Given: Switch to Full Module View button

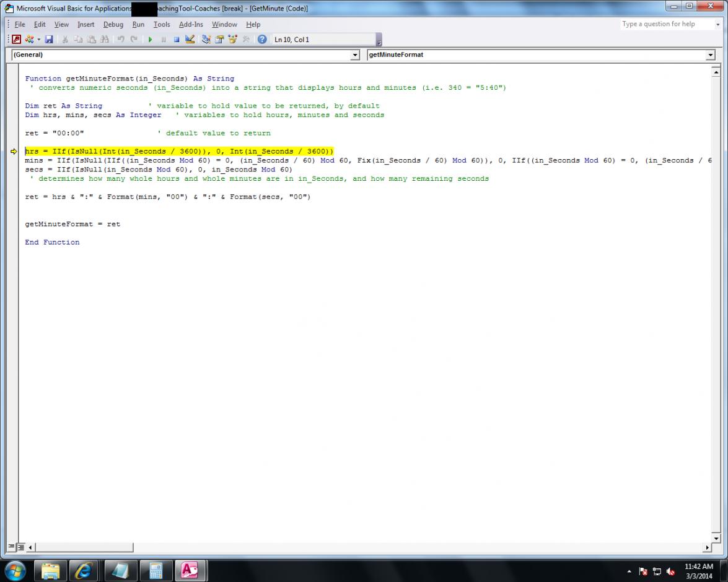Looking at the screenshot, I should coord(21,547).
